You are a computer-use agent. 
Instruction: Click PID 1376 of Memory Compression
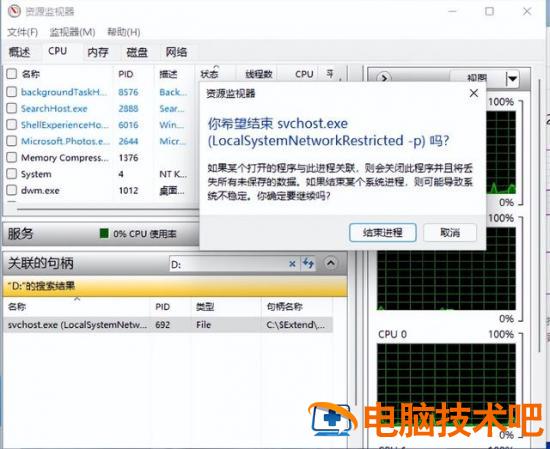[x=128, y=158]
